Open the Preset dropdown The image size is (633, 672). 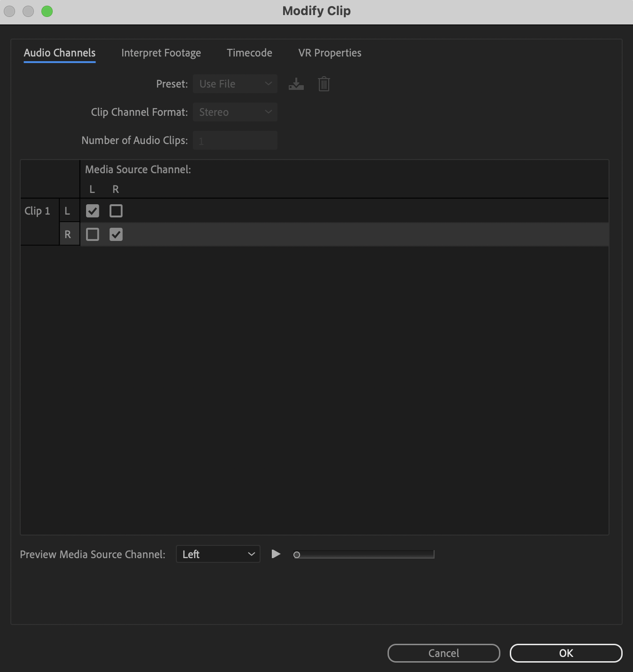click(235, 84)
